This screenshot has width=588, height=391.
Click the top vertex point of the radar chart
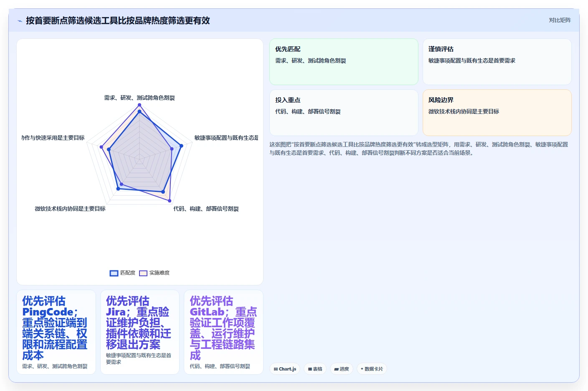pyautogui.click(x=139, y=105)
